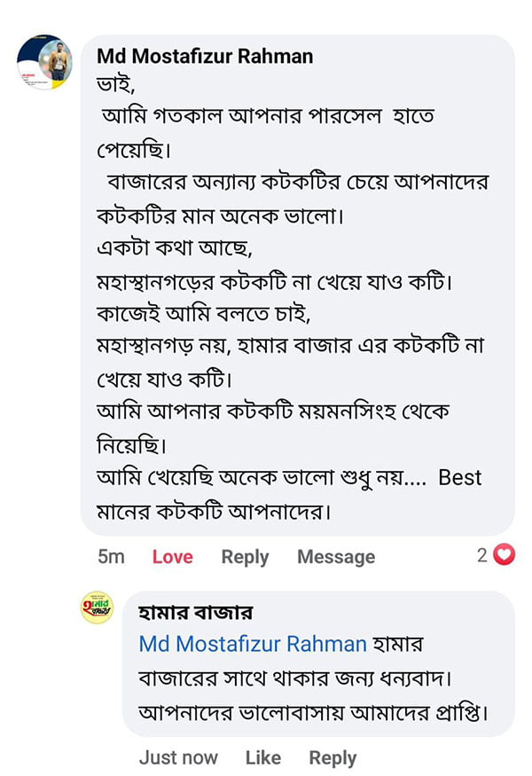Reply to the হামার বাজার comment
Viewport: 532px width, 776px height.
pos(332,757)
